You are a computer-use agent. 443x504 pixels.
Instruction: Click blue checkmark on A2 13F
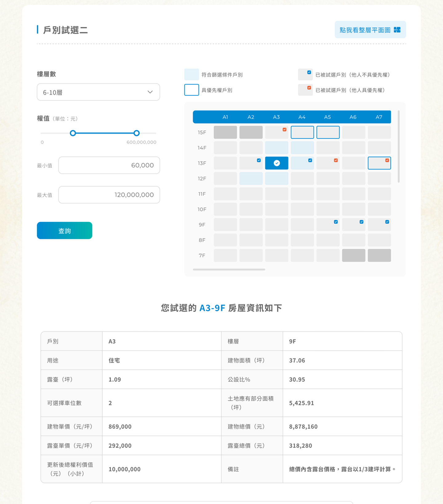point(259,160)
